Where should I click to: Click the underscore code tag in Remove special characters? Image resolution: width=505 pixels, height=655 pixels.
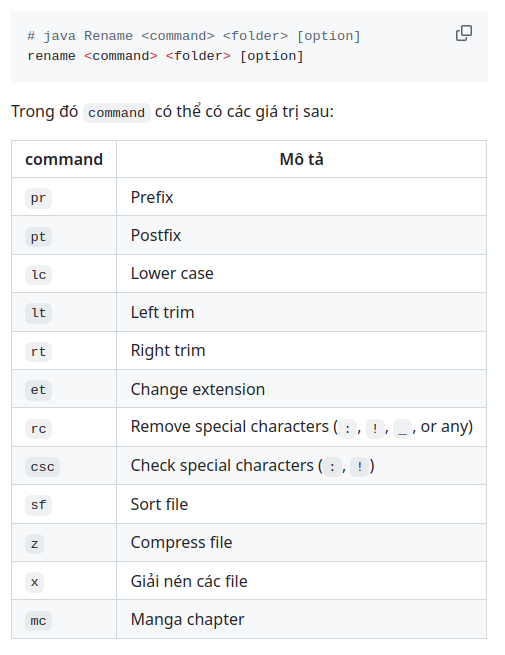(x=402, y=429)
